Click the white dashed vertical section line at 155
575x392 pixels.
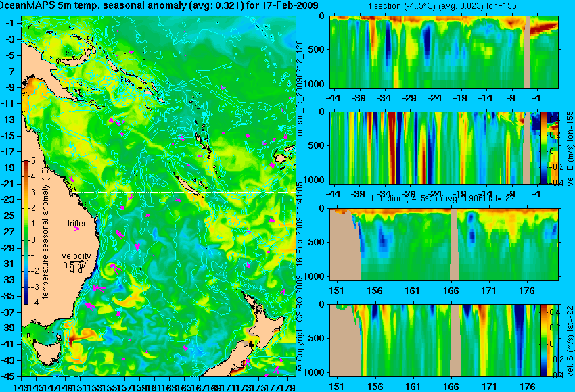(110, 196)
